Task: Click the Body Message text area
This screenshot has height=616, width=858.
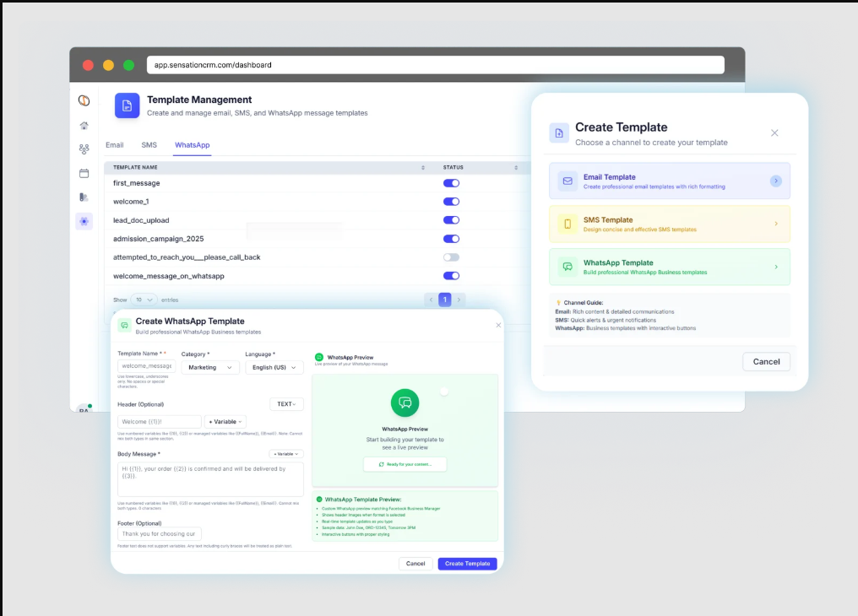Action: (210, 479)
